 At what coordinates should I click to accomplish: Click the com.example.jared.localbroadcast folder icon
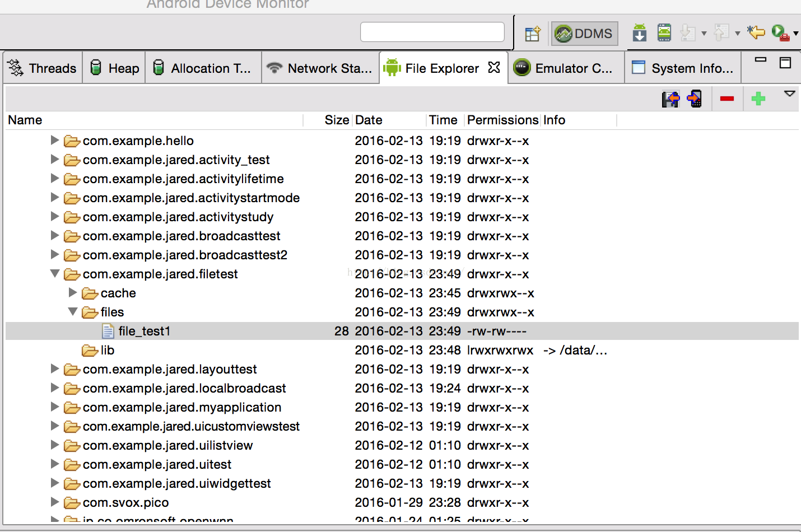point(72,389)
